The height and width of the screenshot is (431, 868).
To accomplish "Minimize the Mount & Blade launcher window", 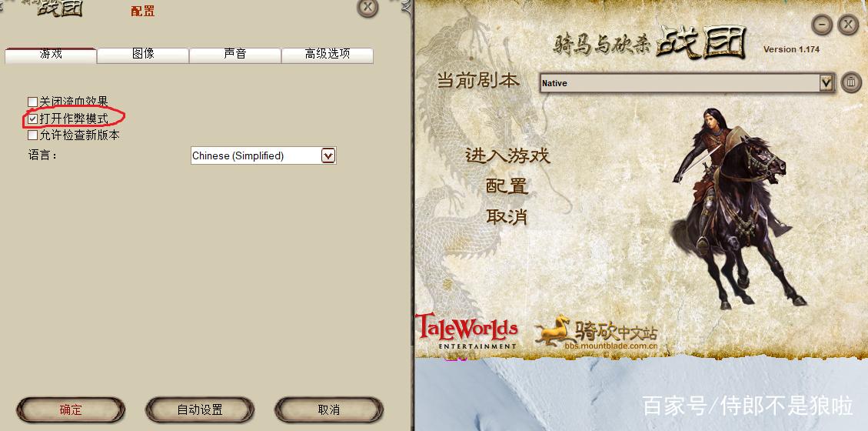I will pos(822,25).
